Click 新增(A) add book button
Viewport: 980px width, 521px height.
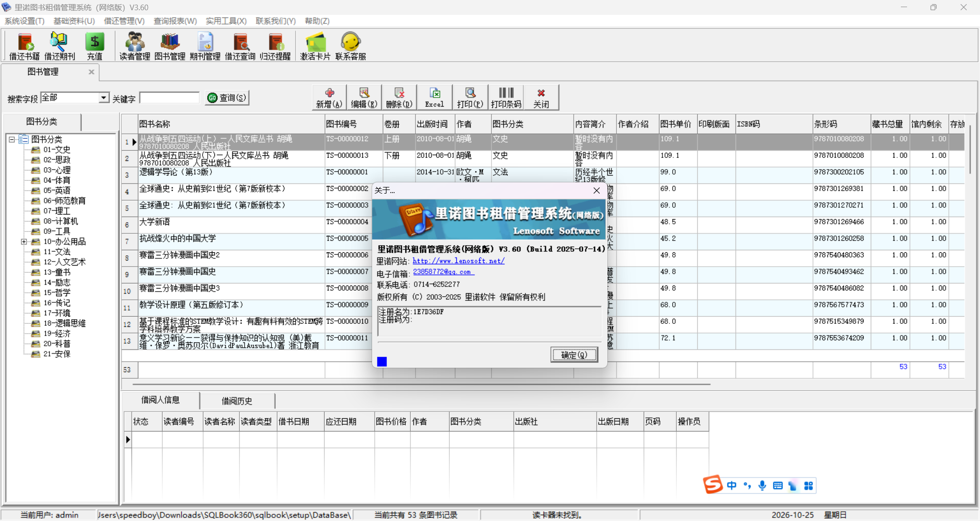tap(329, 98)
